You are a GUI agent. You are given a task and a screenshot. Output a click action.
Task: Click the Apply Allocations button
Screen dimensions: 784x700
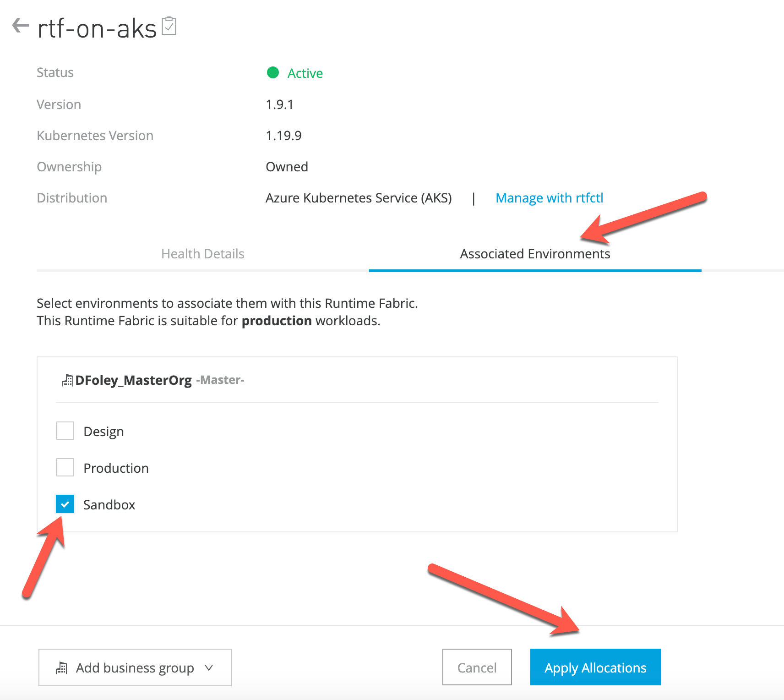tap(595, 667)
